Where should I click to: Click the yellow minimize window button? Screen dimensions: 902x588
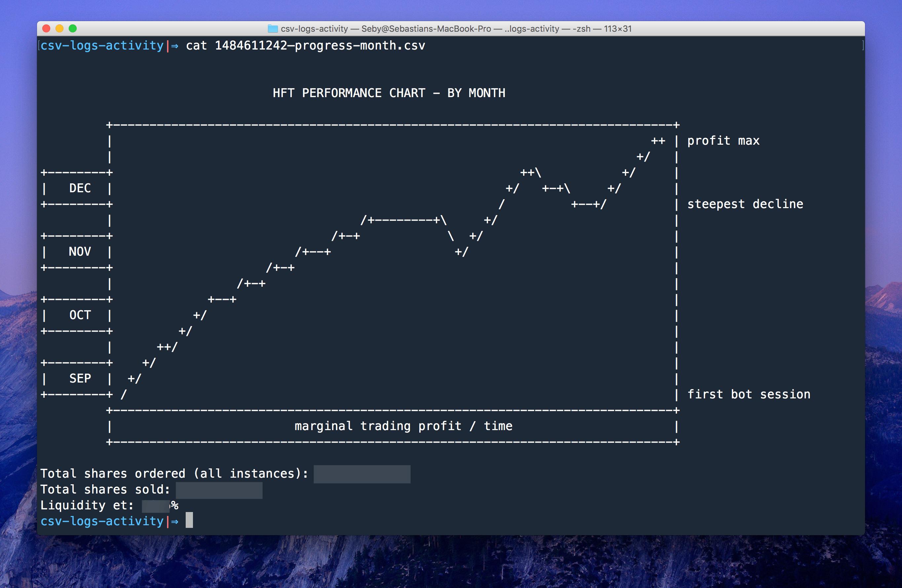coord(59,28)
